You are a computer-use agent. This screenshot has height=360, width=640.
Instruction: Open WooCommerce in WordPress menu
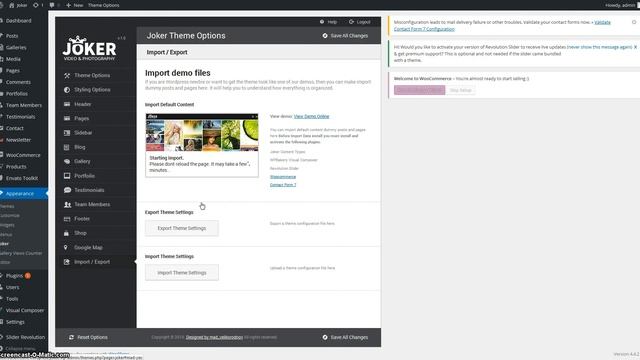pos(24,155)
